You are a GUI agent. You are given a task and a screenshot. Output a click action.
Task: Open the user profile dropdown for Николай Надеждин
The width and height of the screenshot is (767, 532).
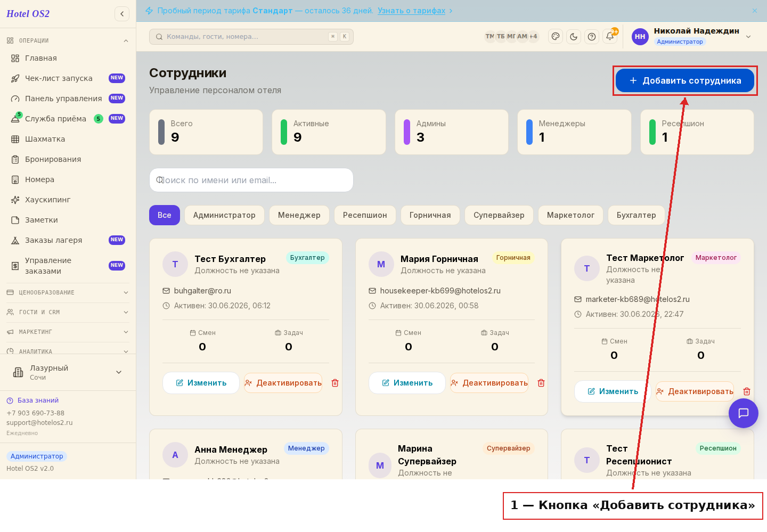coord(692,36)
